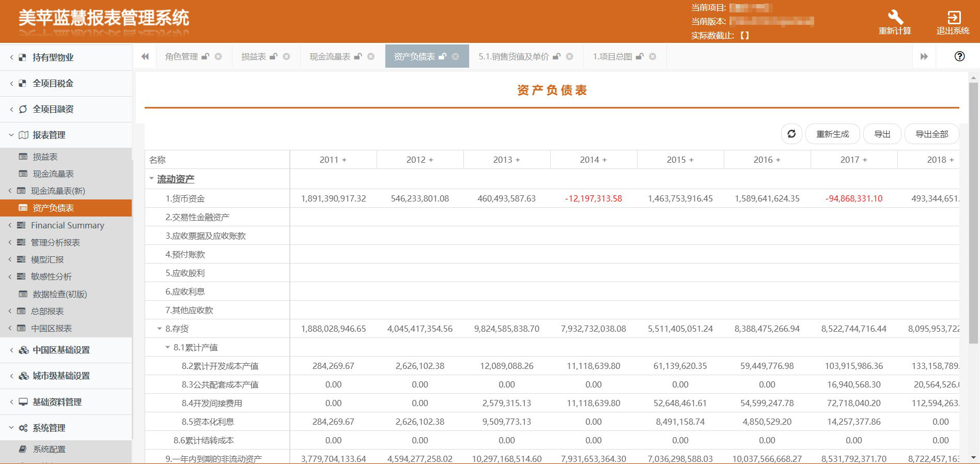Close the 角色管理 tab
Viewport: 980px width, 464px height.
coord(219,56)
